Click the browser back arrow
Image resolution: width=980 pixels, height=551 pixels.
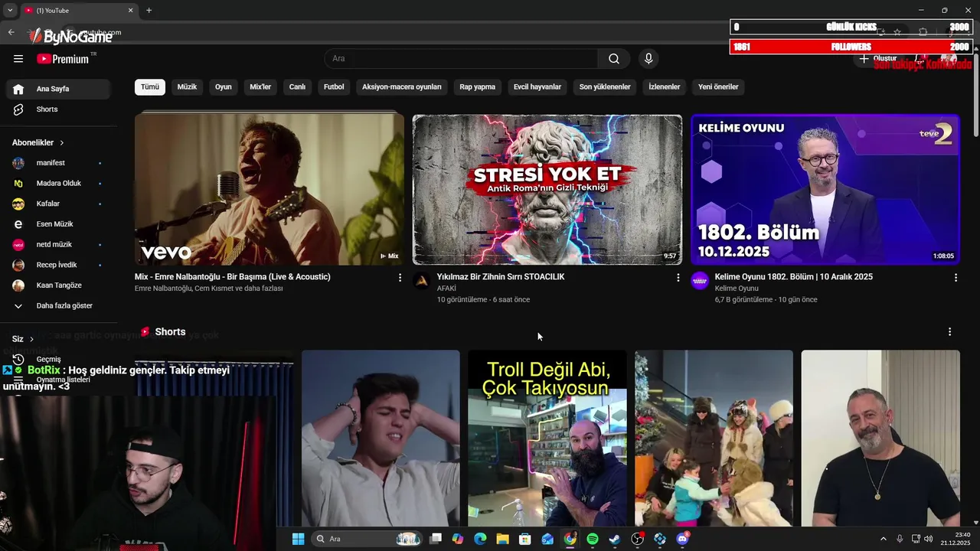coord(11,32)
